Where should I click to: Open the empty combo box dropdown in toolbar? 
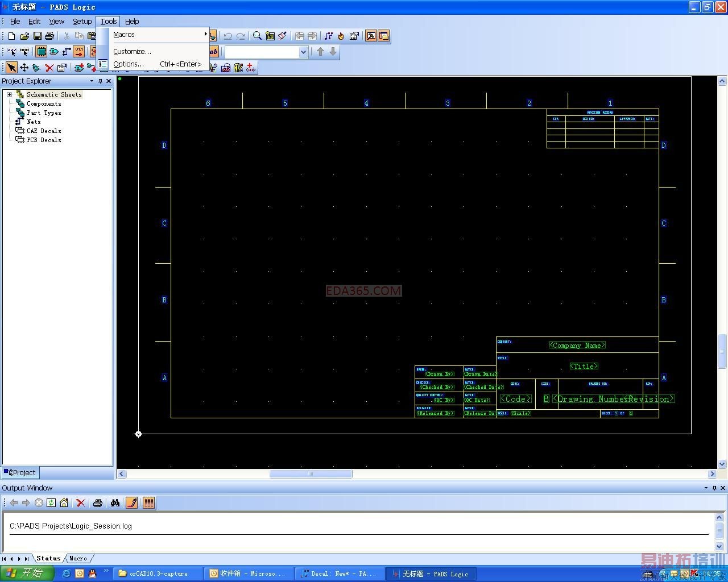point(303,52)
